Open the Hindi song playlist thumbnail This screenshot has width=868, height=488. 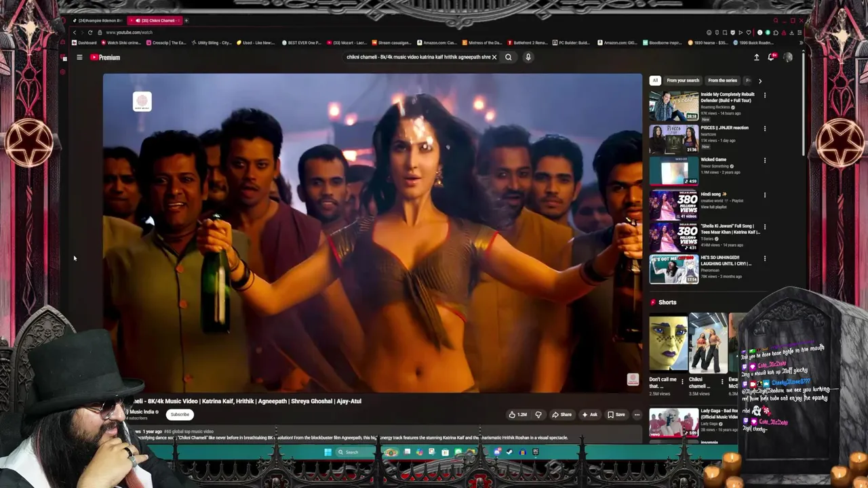(673, 205)
